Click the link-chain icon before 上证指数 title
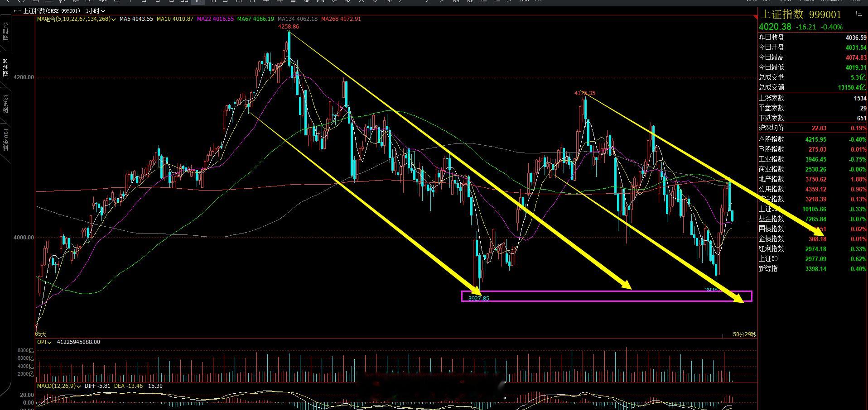 pos(18,11)
